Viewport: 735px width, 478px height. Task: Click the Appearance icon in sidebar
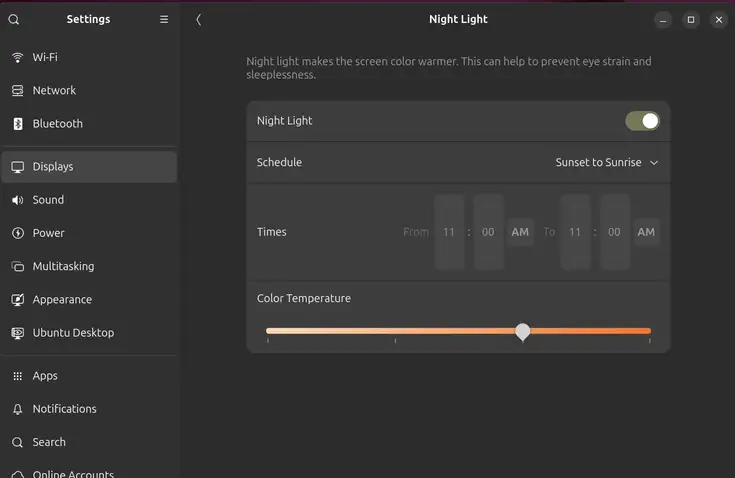[x=18, y=299]
